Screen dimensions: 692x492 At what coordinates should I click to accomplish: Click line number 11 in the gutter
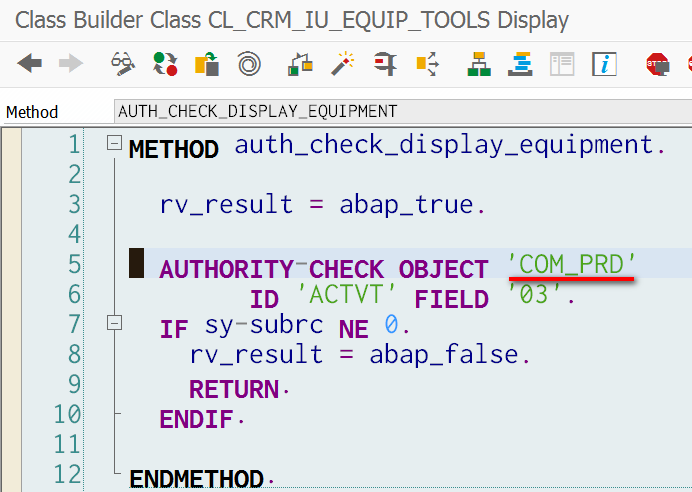click(x=68, y=445)
